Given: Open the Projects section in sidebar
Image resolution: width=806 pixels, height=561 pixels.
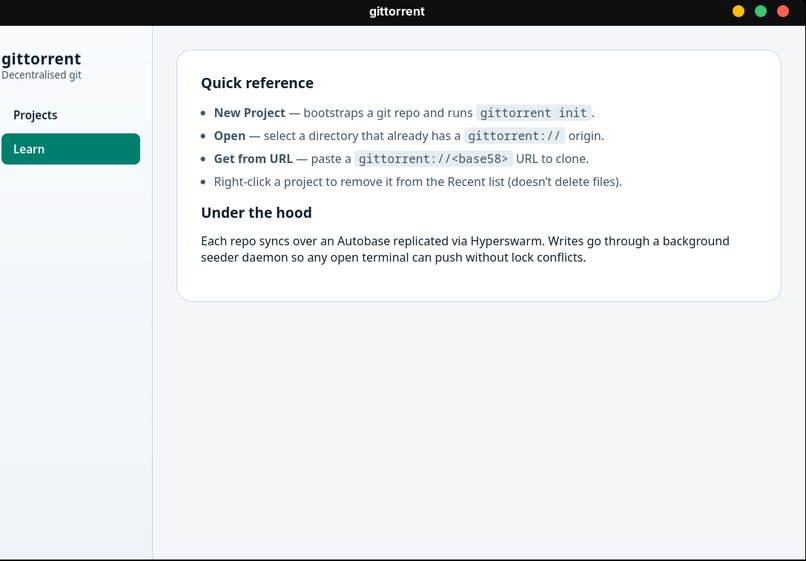Looking at the screenshot, I should coord(70,115).
